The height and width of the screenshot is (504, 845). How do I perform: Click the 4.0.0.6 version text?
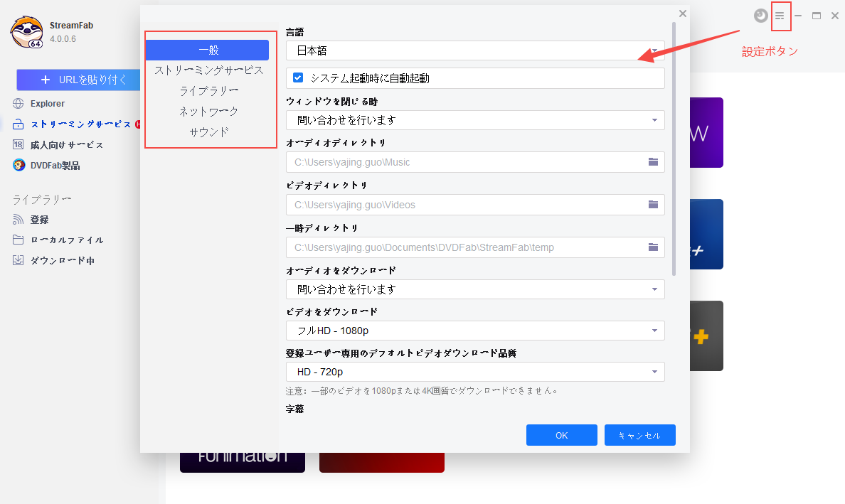click(63, 39)
